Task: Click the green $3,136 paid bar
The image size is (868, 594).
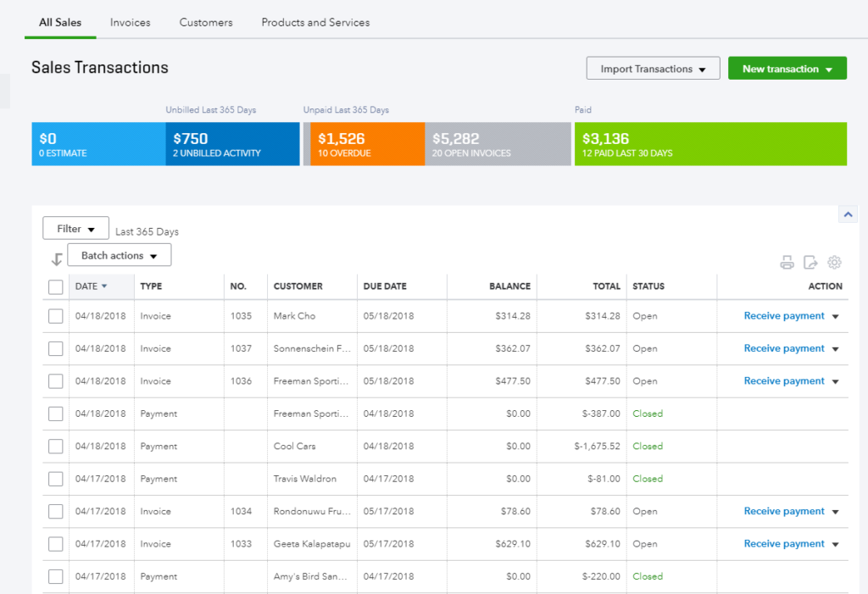Action: point(709,144)
